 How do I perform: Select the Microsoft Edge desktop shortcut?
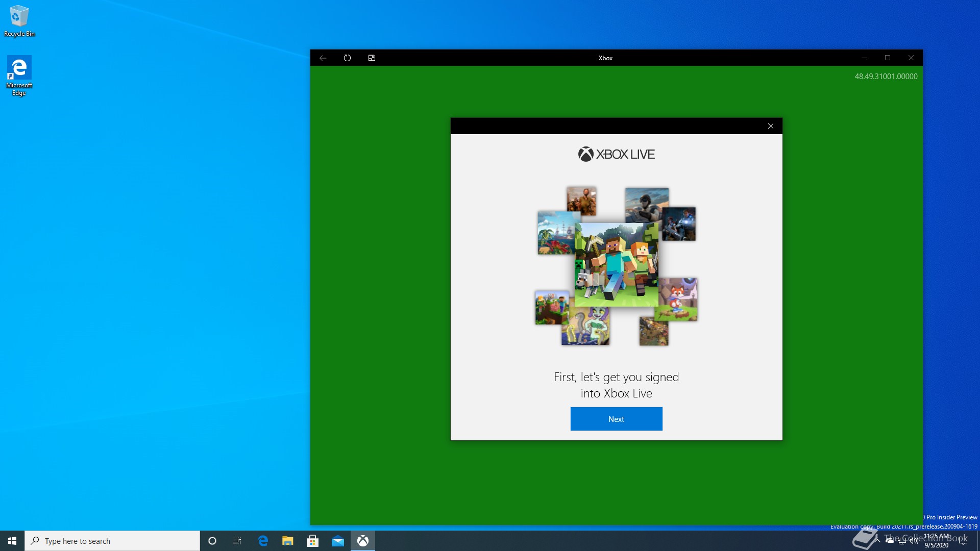tap(19, 76)
